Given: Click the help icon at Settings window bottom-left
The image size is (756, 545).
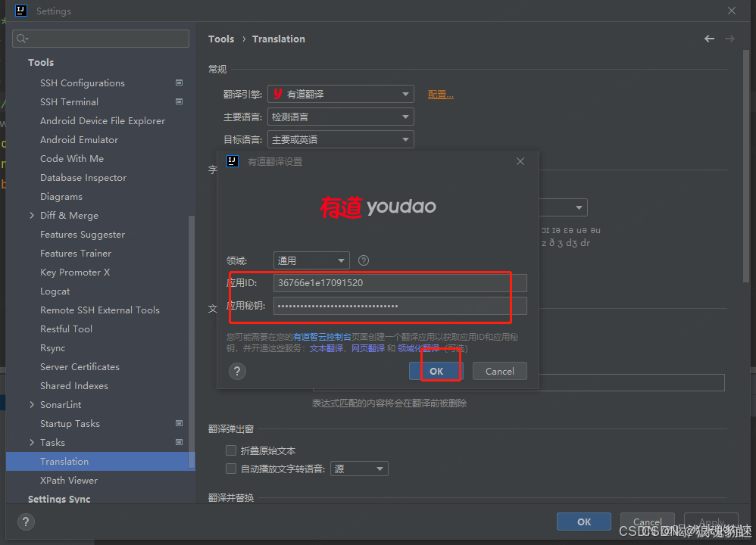Looking at the screenshot, I should [x=26, y=522].
